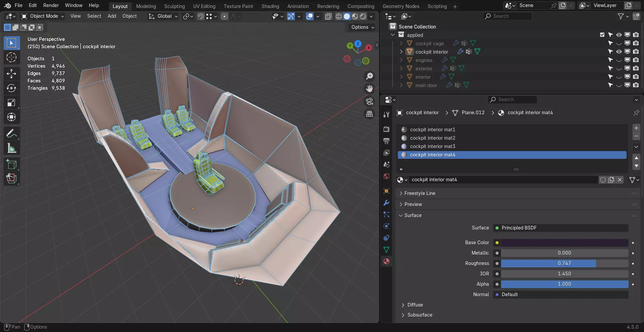644x332 pixels.
Task: Select the Move tool
Action: 11,74
